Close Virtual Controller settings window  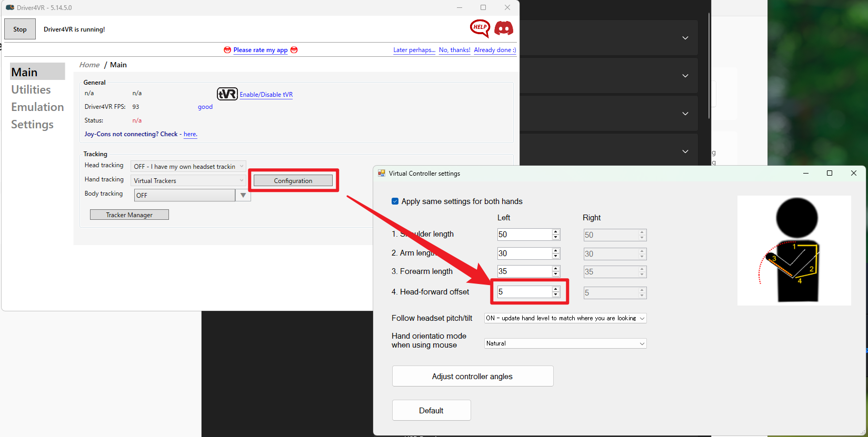click(x=854, y=173)
